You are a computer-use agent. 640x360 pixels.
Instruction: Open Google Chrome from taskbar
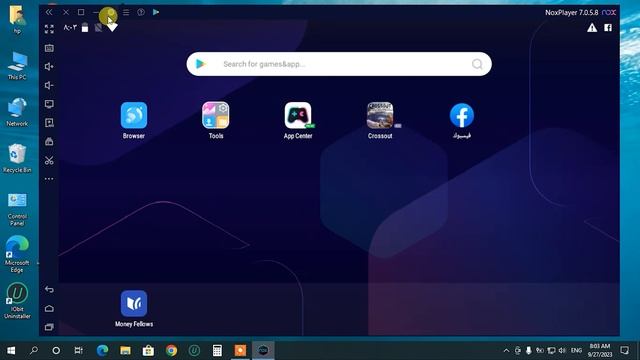(x=171, y=350)
